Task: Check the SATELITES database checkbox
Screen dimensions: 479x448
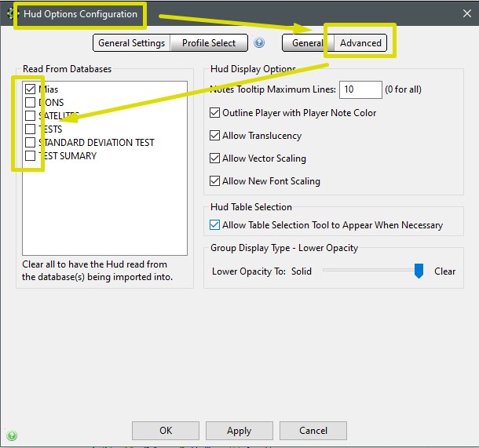Action: pyautogui.click(x=30, y=116)
